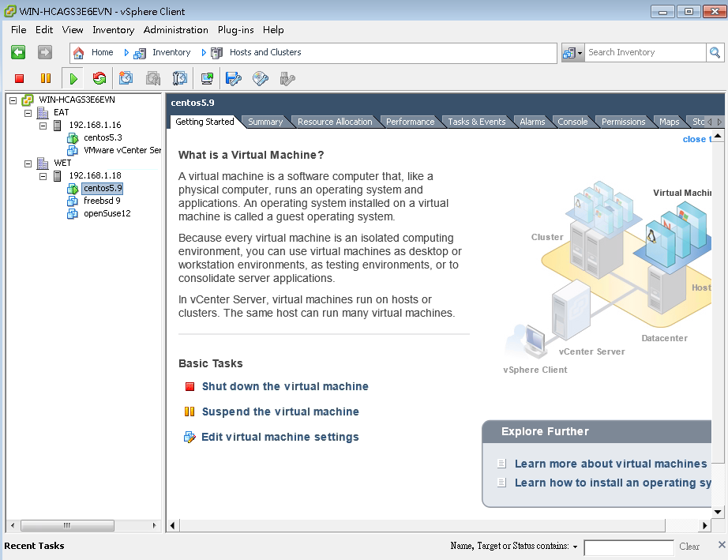Click the floppy drive connect toolbar icon
Viewport: 728px width, 560px height.
[234, 78]
